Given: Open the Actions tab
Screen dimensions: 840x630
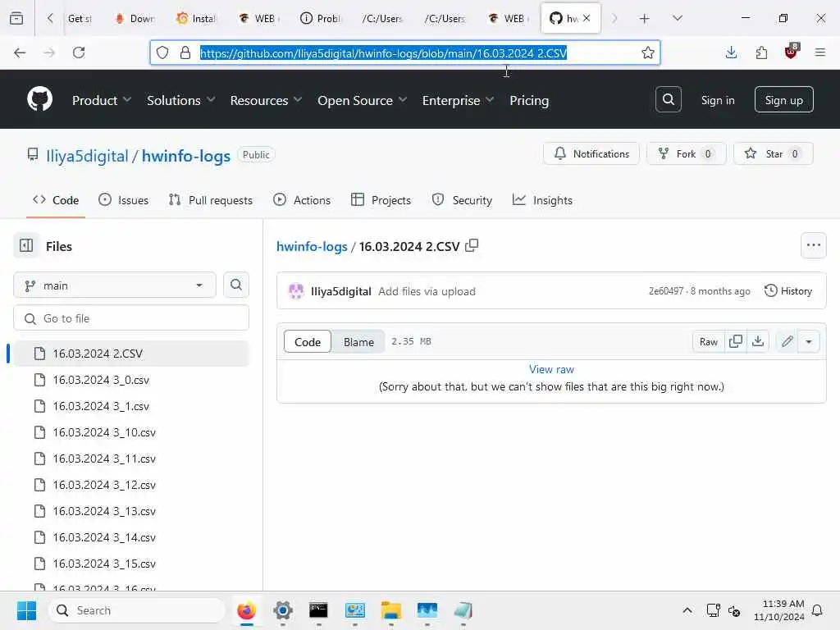Looking at the screenshot, I should coord(302,200).
